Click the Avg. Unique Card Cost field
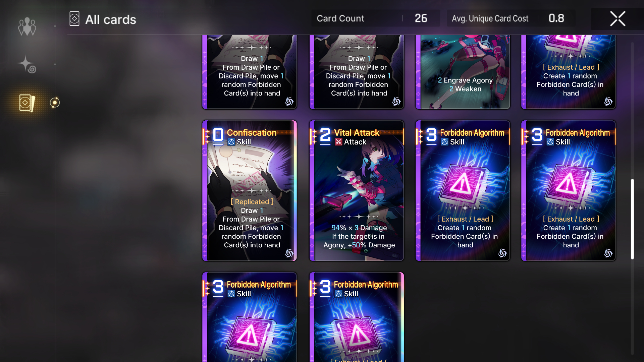Screen dimensions: 644x362 [511, 18]
